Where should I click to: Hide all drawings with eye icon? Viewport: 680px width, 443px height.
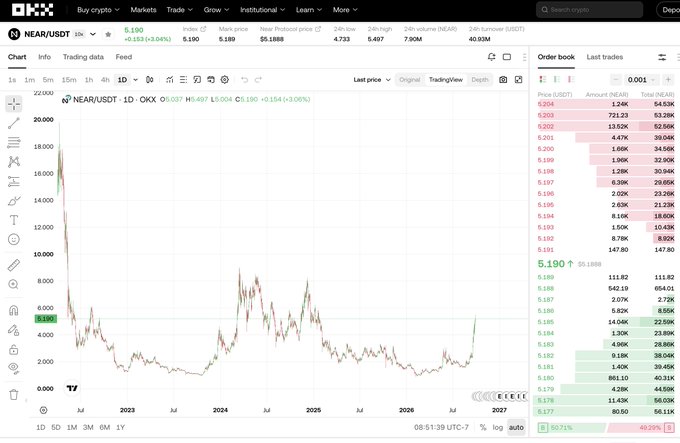pyautogui.click(x=14, y=368)
